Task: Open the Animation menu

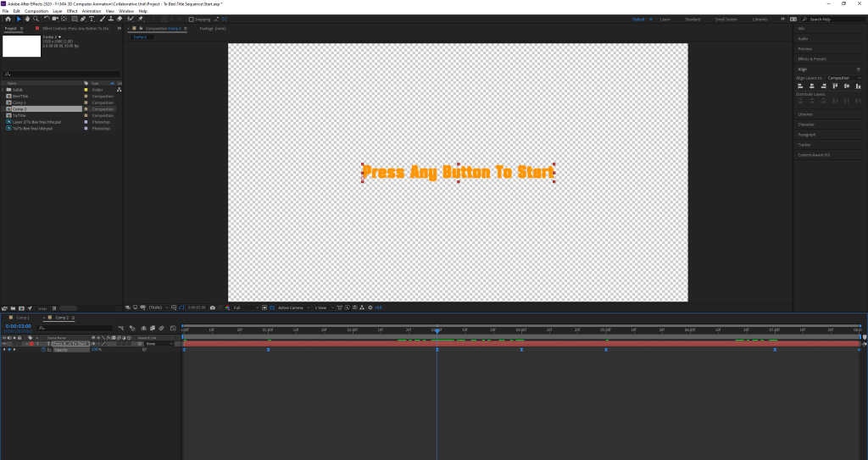Action: point(92,11)
